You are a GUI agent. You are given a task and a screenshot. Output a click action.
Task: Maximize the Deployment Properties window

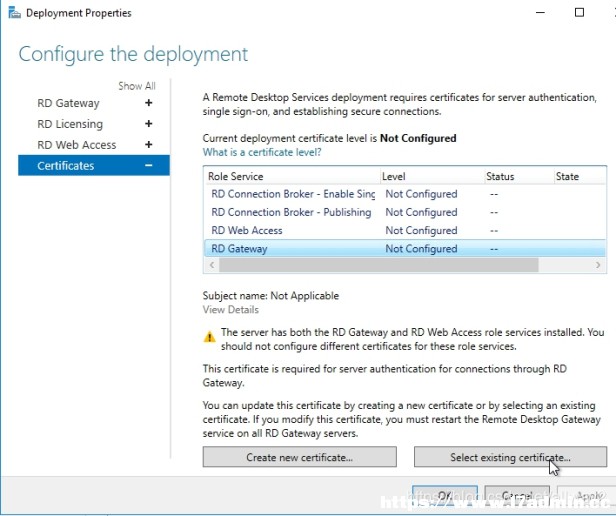point(579,13)
